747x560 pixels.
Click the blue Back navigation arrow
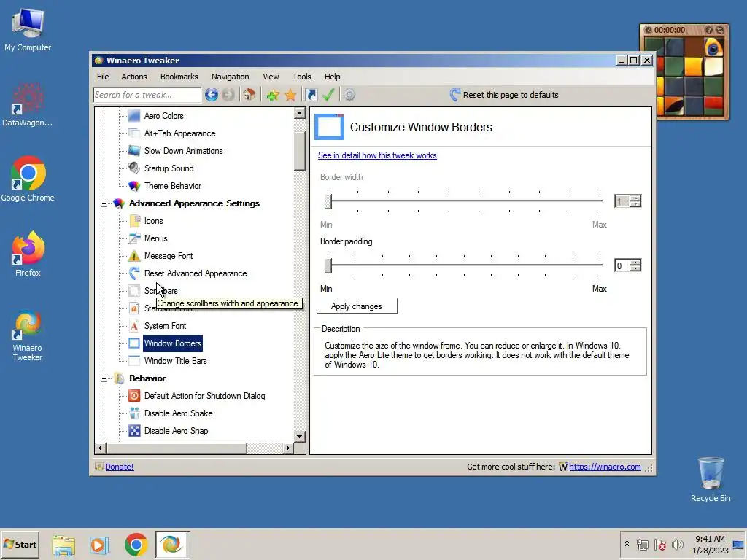[x=212, y=95]
